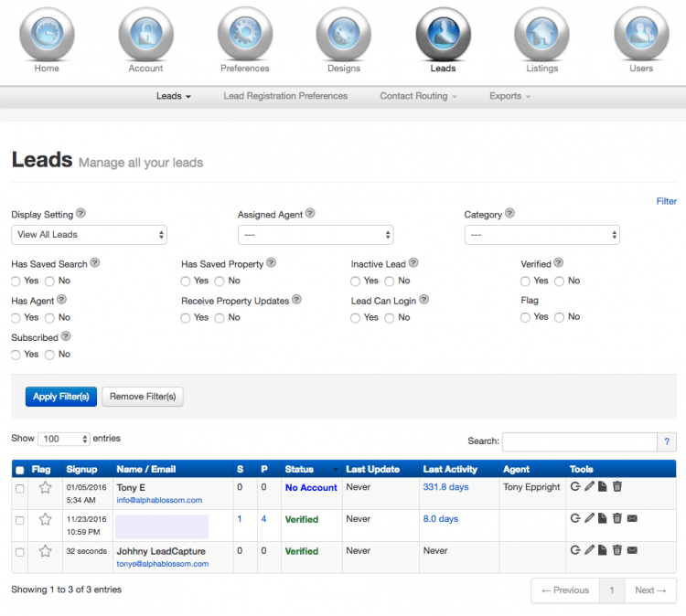Open the Show entries count dropdown
The image size is (686, 616).
(64, 439)
